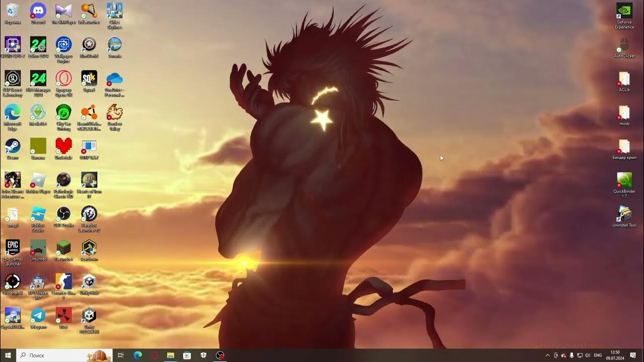Open the Корзина recycle bin icon
This screenshot has width=644, height=362.
click(x=13, y=14)
